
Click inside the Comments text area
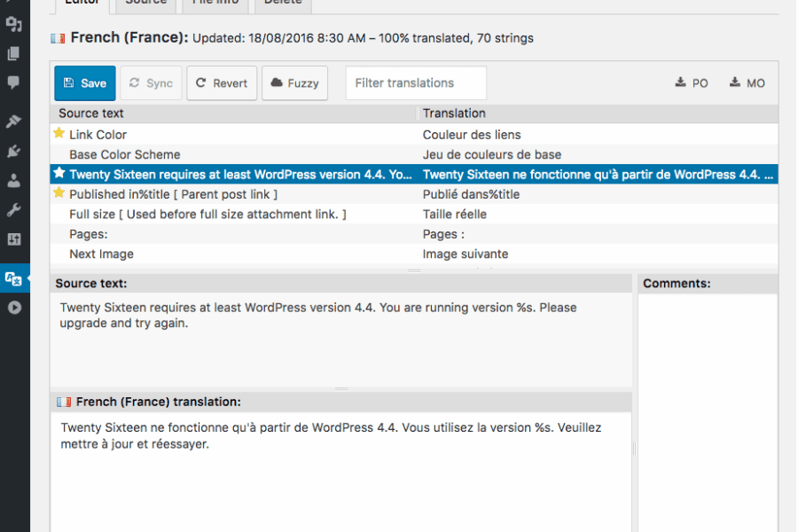708,413
